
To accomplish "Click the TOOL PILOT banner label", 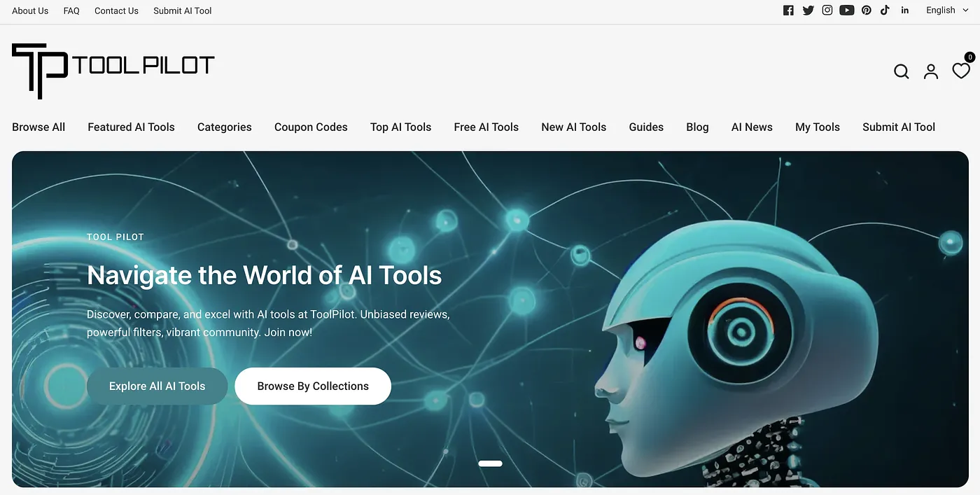I will (115, 237).
